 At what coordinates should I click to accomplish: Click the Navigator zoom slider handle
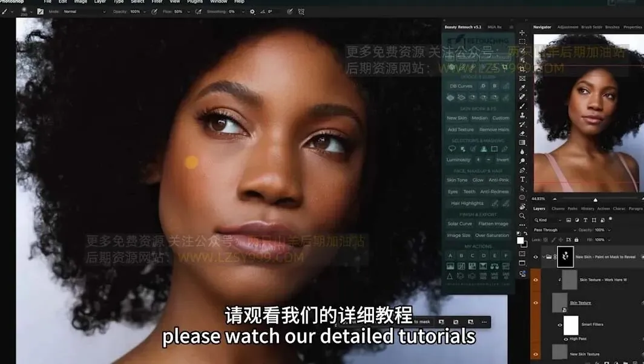[595, 200]
